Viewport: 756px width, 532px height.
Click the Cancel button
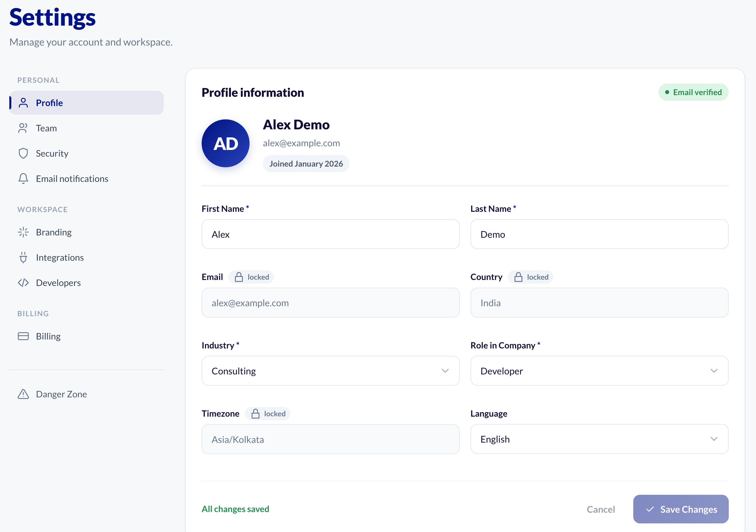601,509
